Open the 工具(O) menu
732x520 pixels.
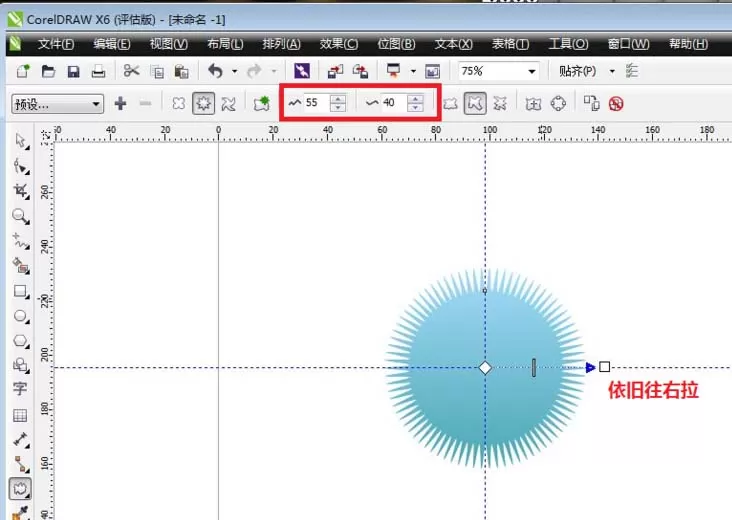[568, 44]
